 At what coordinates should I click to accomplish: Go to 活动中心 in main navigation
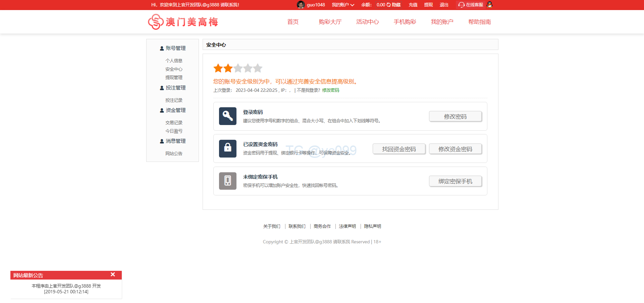367,22
